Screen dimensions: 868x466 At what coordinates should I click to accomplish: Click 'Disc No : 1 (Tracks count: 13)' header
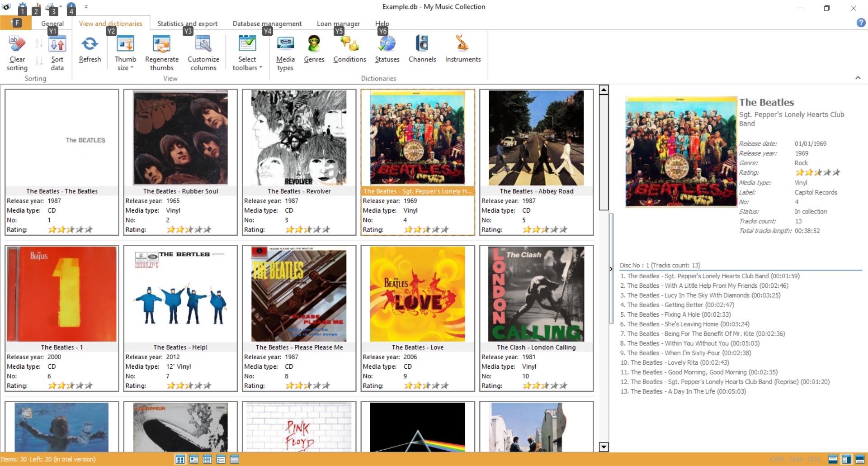tap(660, 266)
